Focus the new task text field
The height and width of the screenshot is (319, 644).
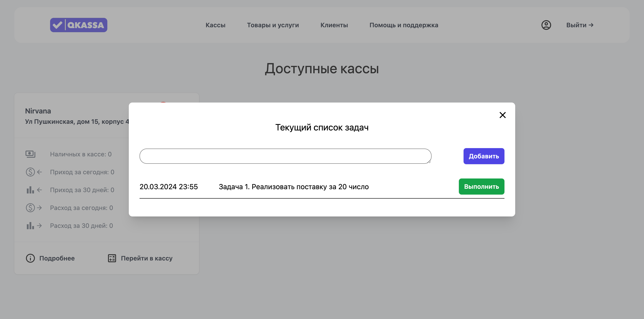tap(285, 156)
